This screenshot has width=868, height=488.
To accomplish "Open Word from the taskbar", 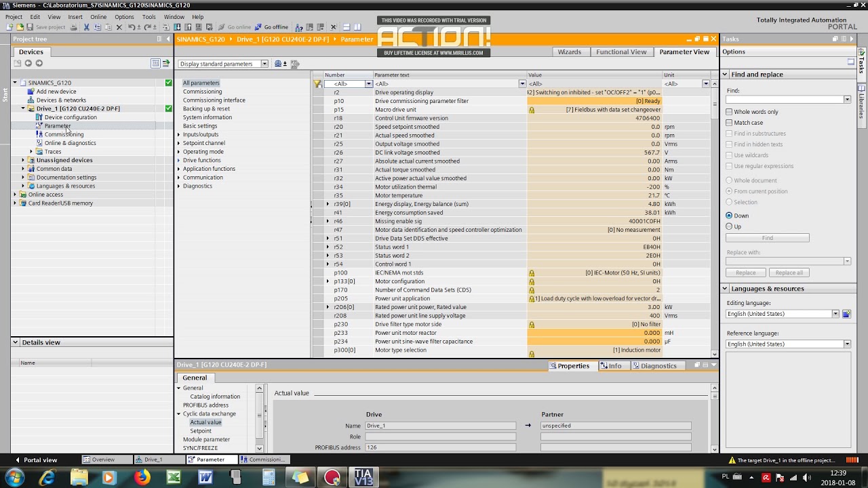I will click(205, 477).
